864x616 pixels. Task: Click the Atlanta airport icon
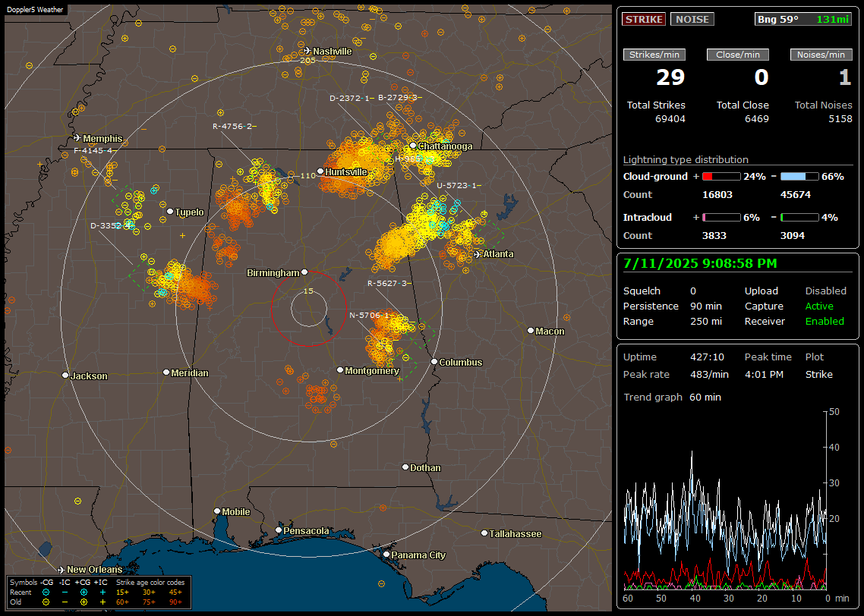tap(478, 254)
